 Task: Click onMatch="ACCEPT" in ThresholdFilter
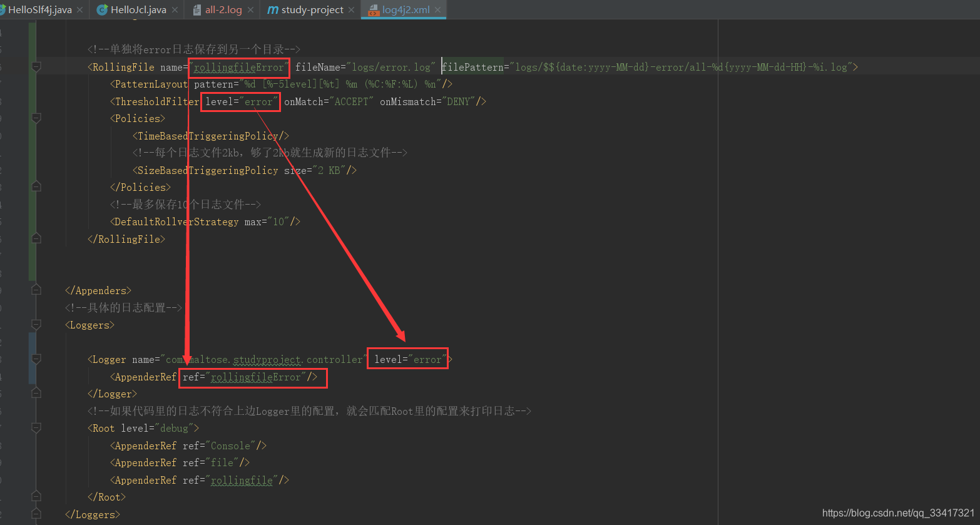pos(329,101)
